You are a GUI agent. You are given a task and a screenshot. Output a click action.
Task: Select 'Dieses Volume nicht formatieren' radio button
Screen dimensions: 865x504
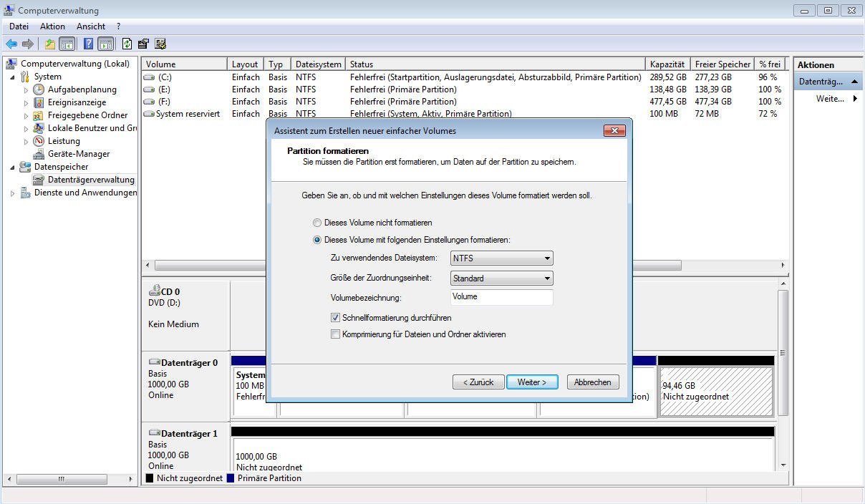[317, 223]
